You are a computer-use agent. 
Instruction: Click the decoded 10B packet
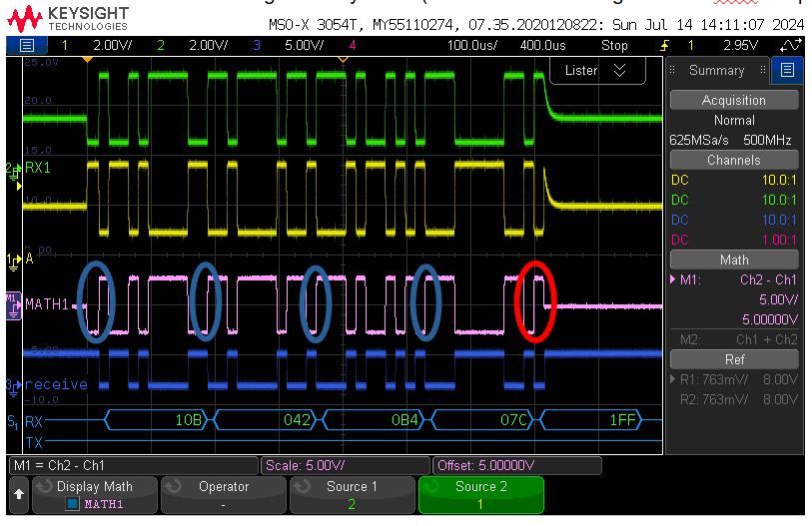(x=156, y=420)
